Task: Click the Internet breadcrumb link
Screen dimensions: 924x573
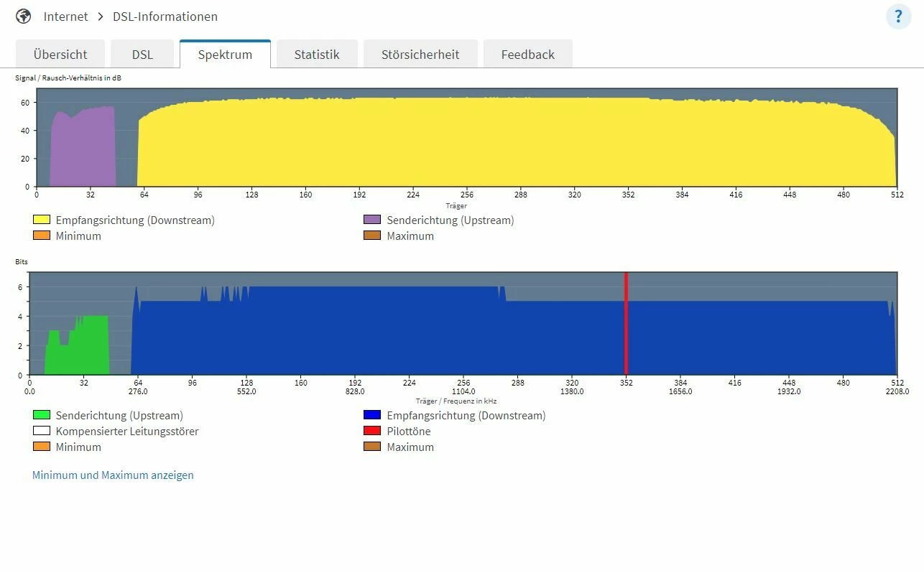Action: tap(65, 17)
